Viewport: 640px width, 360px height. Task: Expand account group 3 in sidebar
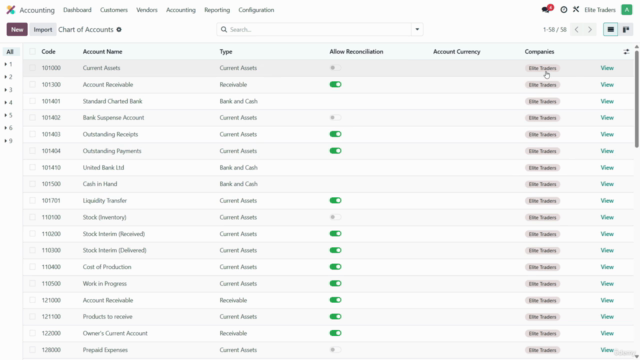click(x=8, y=90)
